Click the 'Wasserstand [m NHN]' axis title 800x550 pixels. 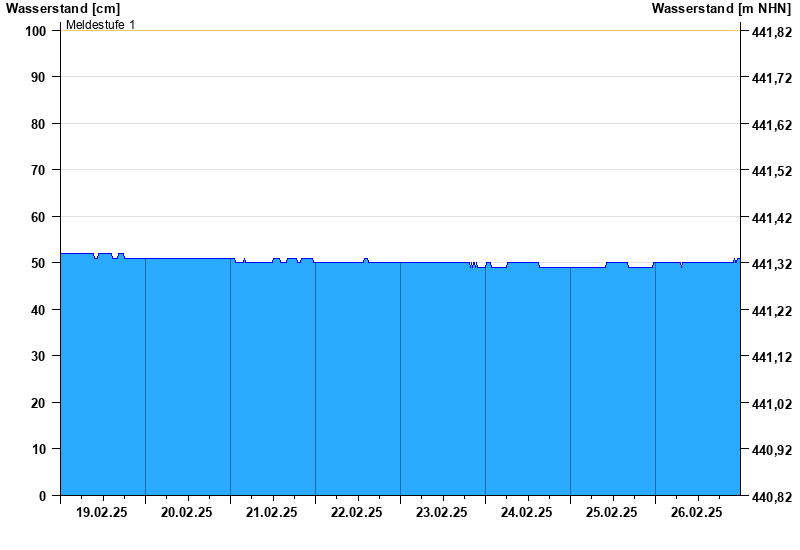tap(721, 8)
